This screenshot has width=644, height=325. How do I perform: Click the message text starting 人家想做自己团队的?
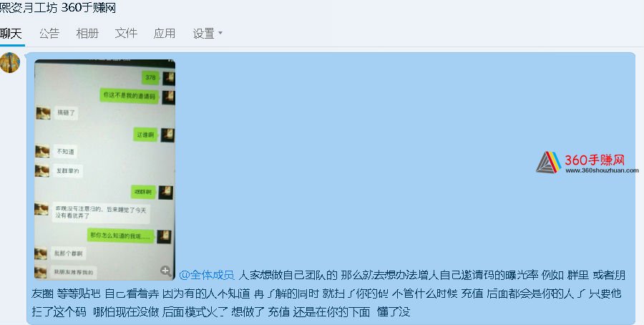[x=327, y=294]
